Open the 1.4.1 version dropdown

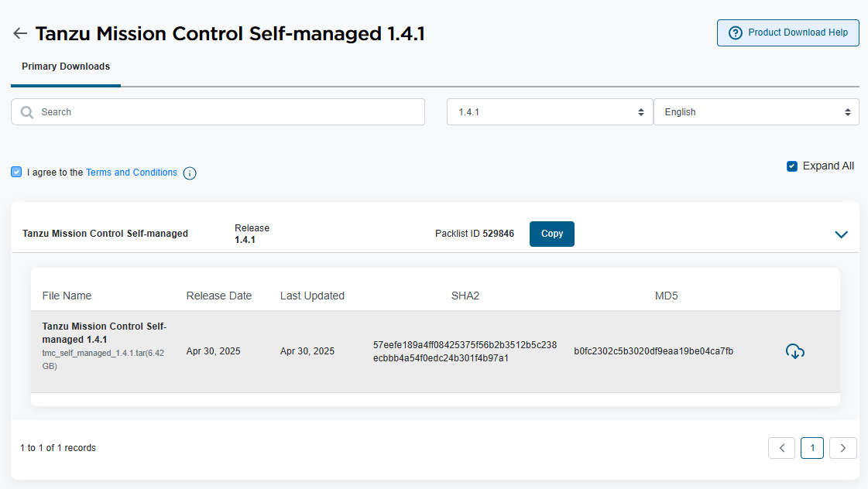(550, 111)
